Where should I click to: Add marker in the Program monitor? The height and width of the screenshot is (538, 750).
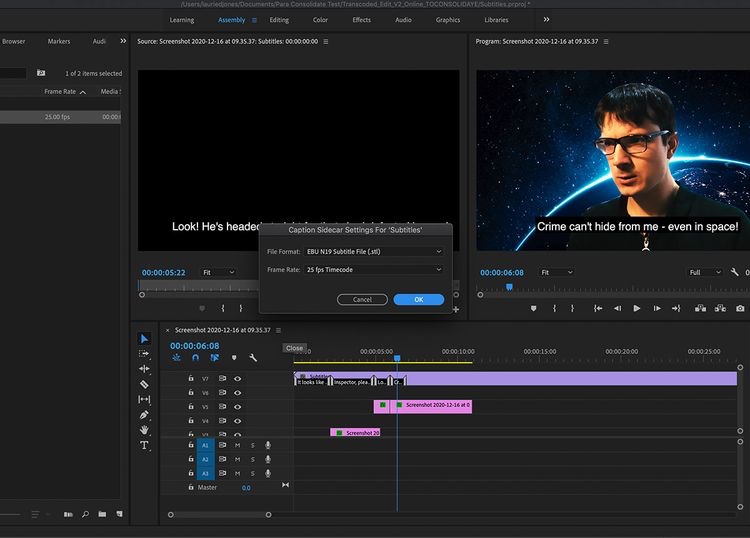533,308
